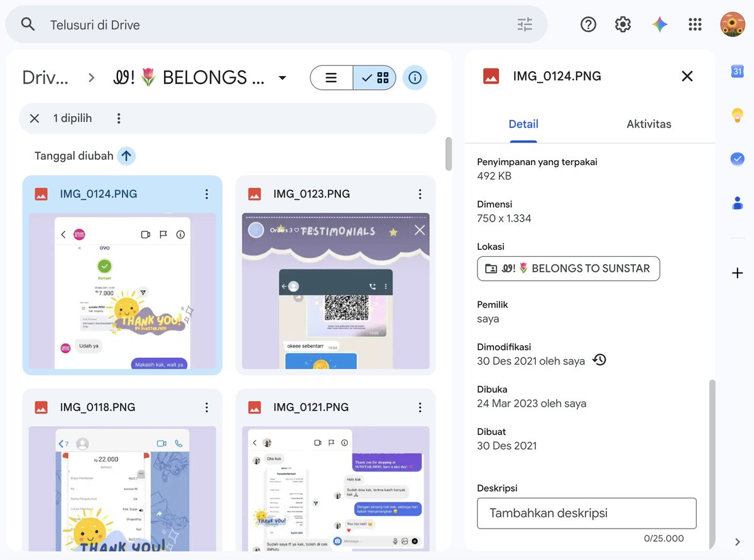Open the Google apps grid

point(695,24)
